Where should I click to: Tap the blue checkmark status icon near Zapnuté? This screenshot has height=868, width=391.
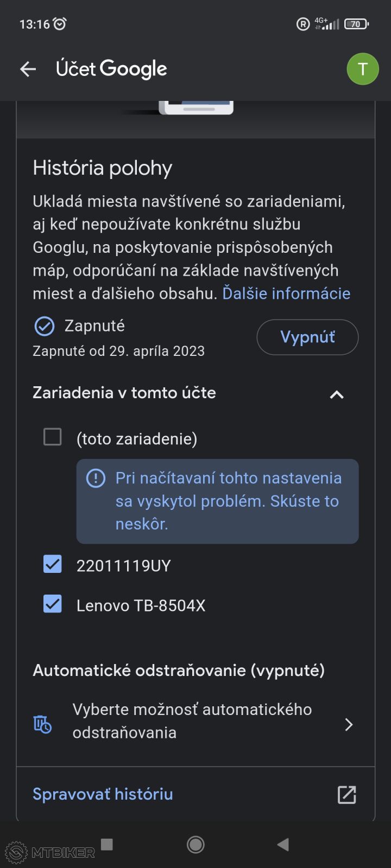click(x=44, y=326)
